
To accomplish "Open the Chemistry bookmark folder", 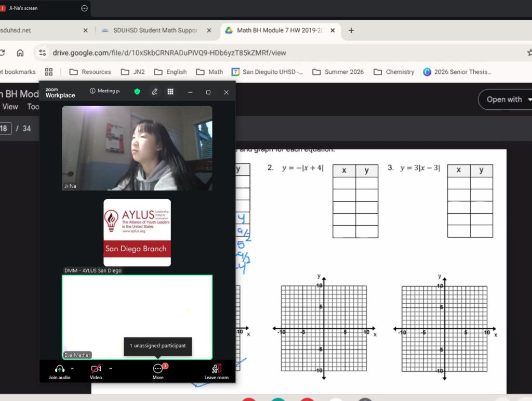I will click(x=394, y=72).
